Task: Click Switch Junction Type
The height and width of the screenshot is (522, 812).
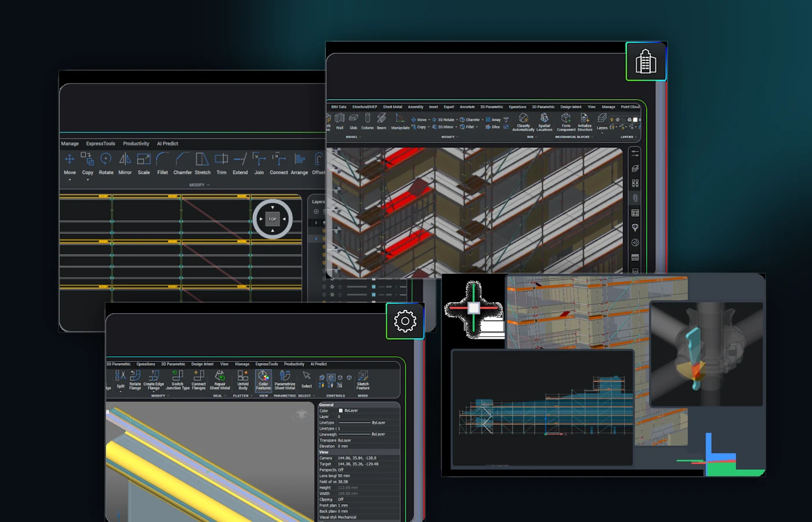Action: [x=177, y=380]
